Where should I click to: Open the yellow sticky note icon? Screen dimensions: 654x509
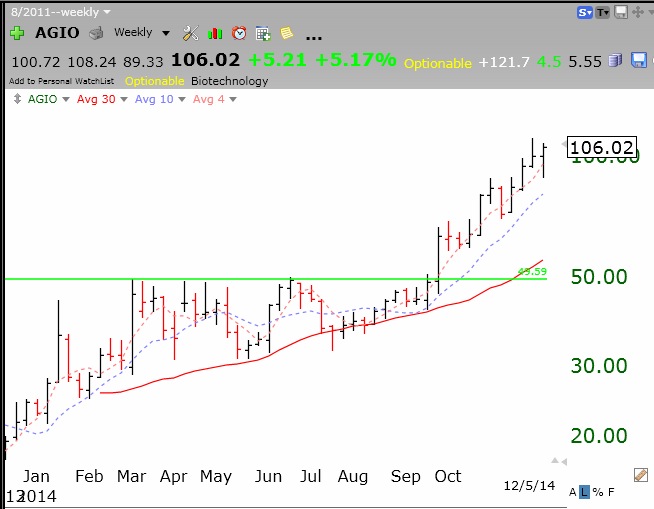(x=287, y=33)
